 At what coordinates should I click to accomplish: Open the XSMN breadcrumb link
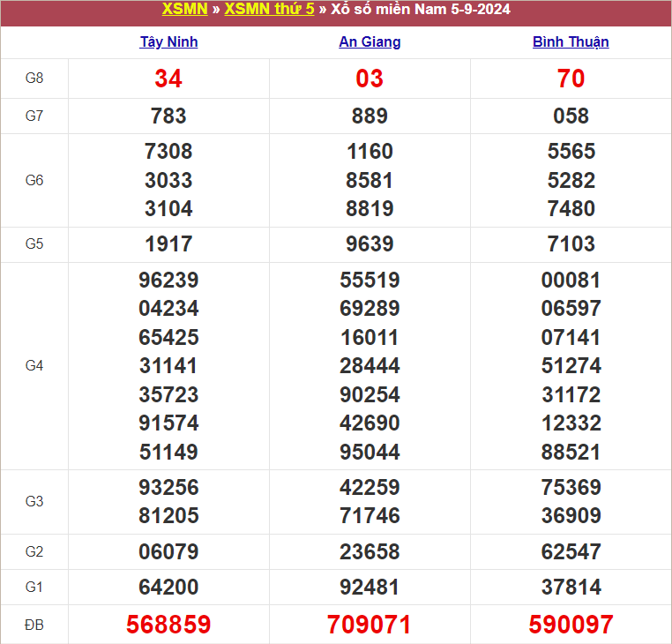[184, 9]
